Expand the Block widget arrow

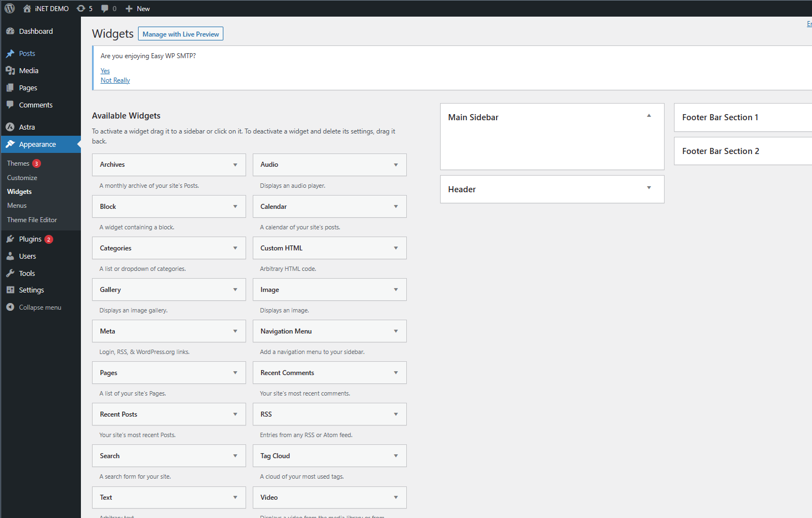pos(235,207)
